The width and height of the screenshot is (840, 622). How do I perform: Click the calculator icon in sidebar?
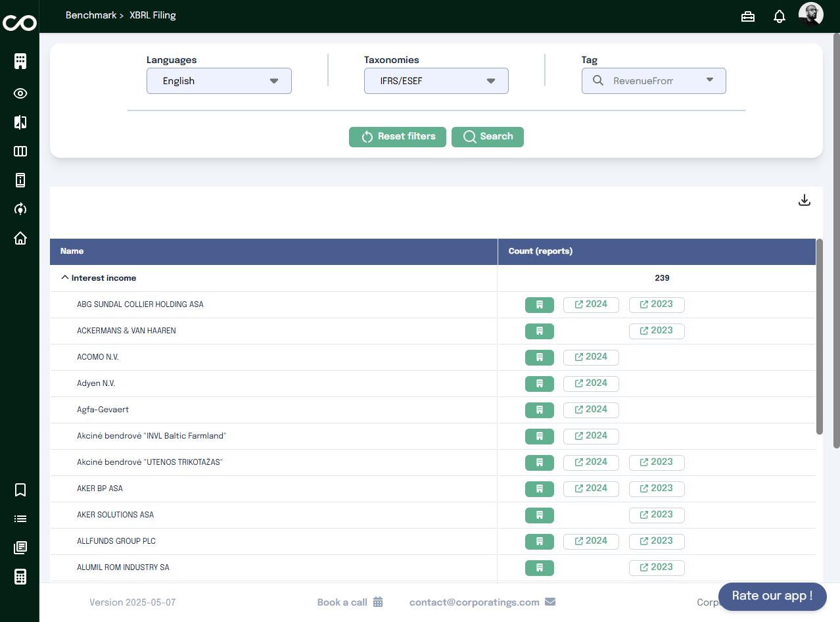click(x=20, y=577)
